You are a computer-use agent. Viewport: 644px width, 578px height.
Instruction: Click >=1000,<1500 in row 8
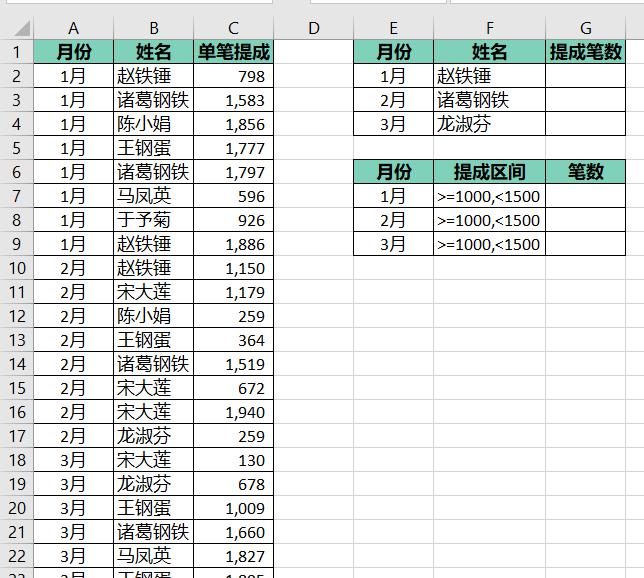pos(489,220)
